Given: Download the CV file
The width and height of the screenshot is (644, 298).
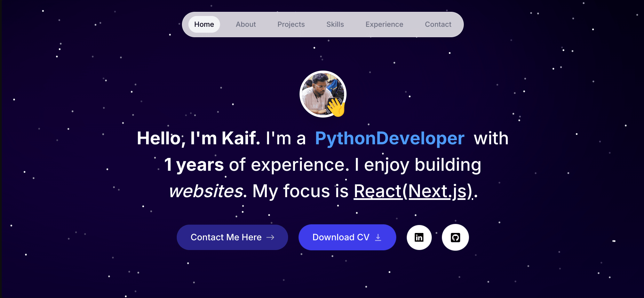Looking at the screenshot, I should coord(347,237).
